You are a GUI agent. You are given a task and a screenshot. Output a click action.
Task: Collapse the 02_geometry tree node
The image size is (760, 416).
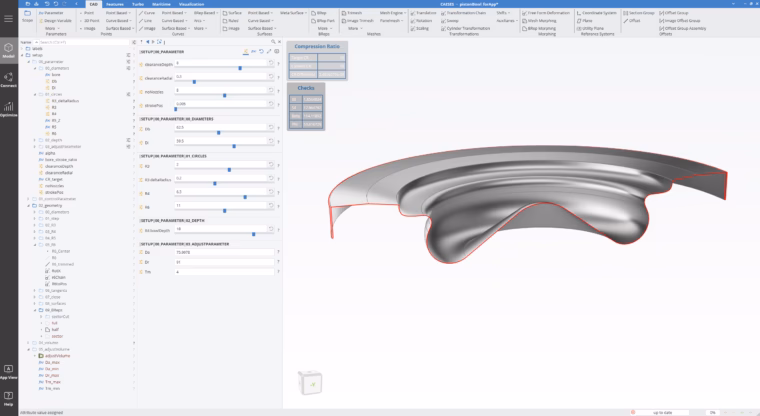(29, 206)
